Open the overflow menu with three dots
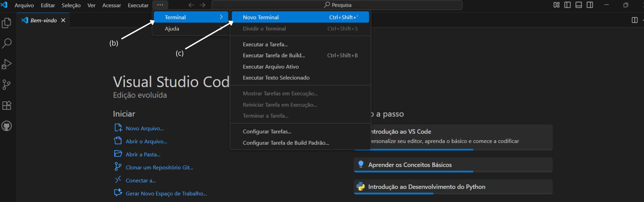The width and height of the screenshot is (644, 202). pos(160,5)
